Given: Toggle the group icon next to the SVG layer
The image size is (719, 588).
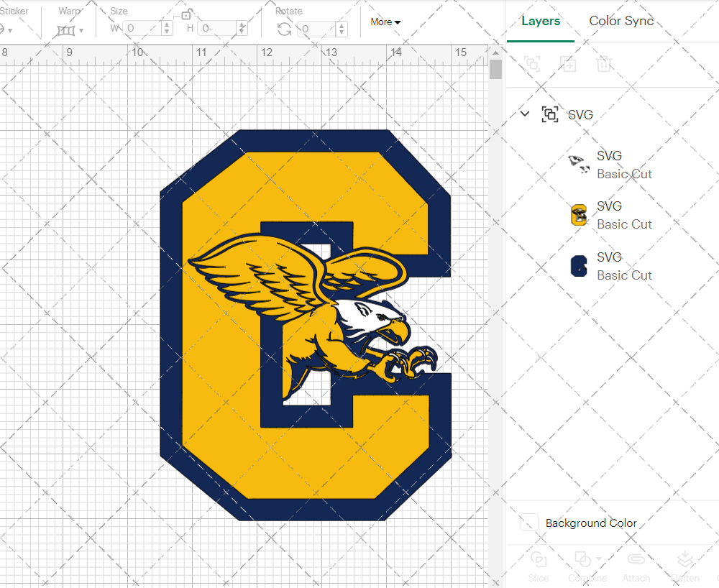Looking at the screenshot, I should [x=550, y=114].
